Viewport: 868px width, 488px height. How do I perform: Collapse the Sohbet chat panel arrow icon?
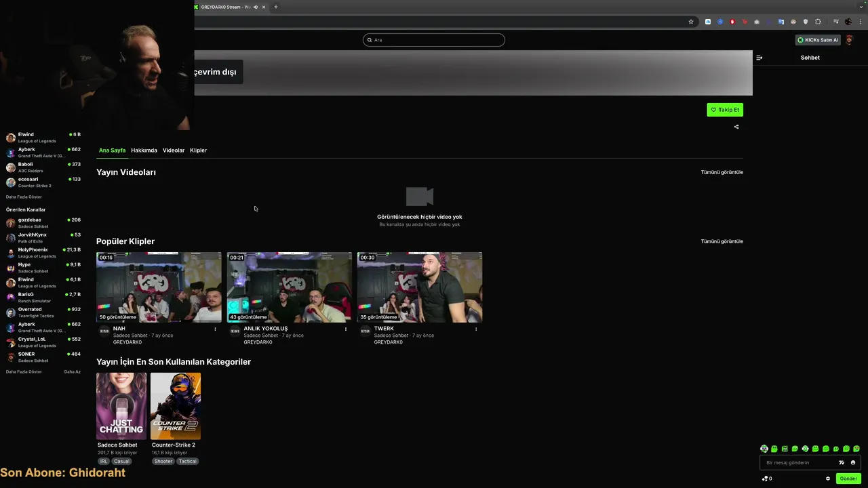(759, 58)
